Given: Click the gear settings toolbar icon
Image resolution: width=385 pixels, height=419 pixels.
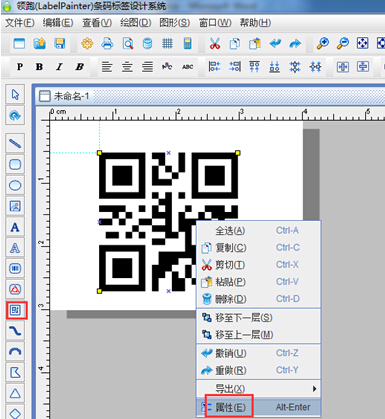Looking at the screenshot, I should [87, 44].
